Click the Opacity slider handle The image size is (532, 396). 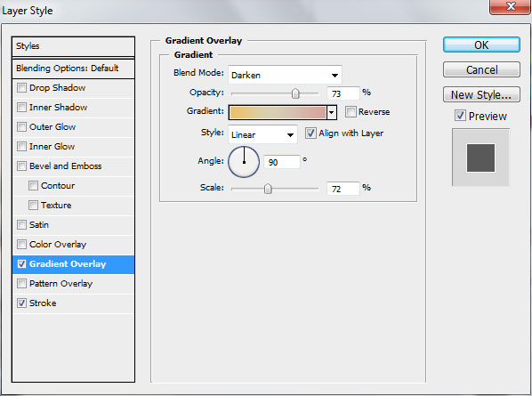295,93
